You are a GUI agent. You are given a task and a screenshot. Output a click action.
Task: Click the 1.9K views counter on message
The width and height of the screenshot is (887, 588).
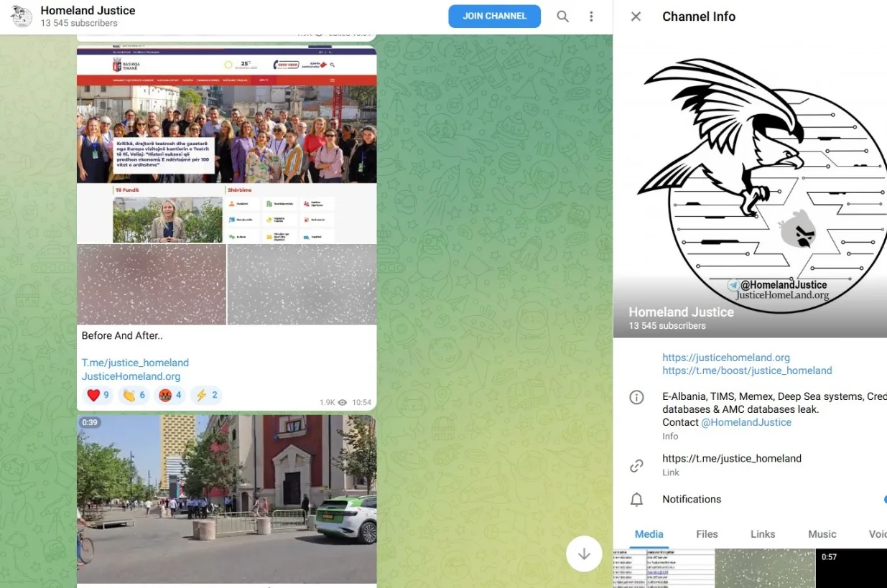click(x=333, y=403)
